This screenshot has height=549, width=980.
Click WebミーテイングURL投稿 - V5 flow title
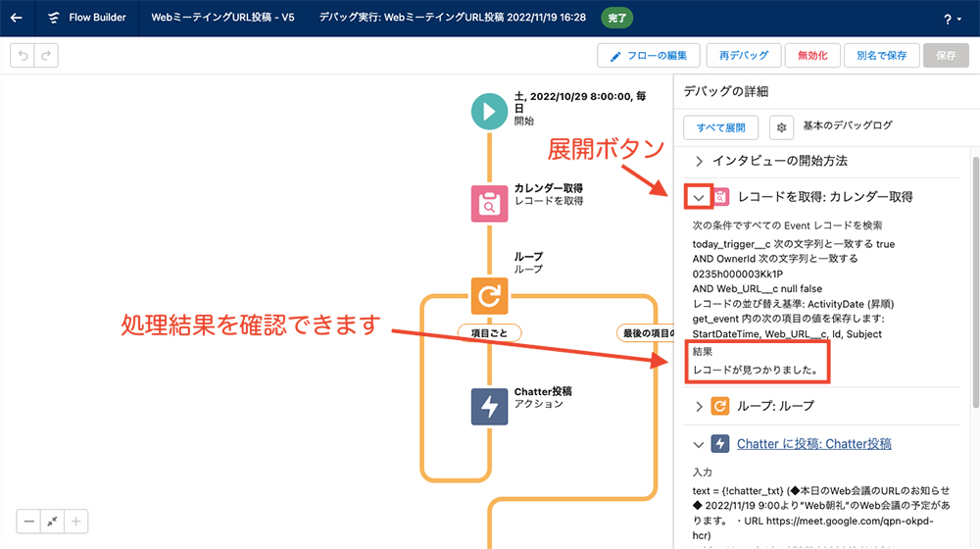tap(222, 18)
